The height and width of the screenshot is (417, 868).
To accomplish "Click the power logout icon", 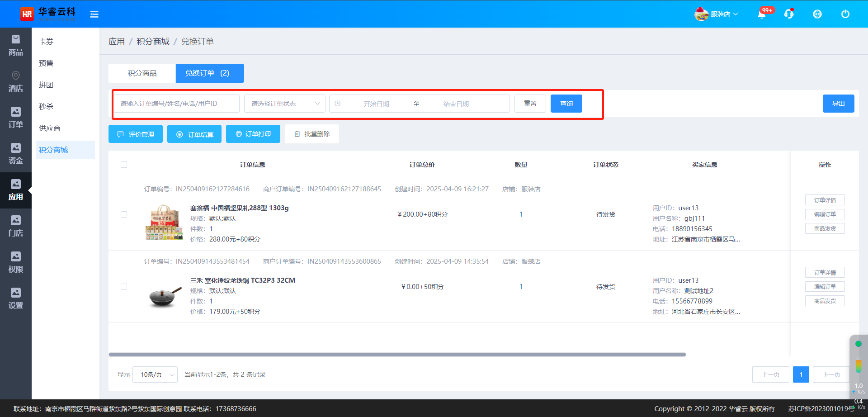I will 845,14.
